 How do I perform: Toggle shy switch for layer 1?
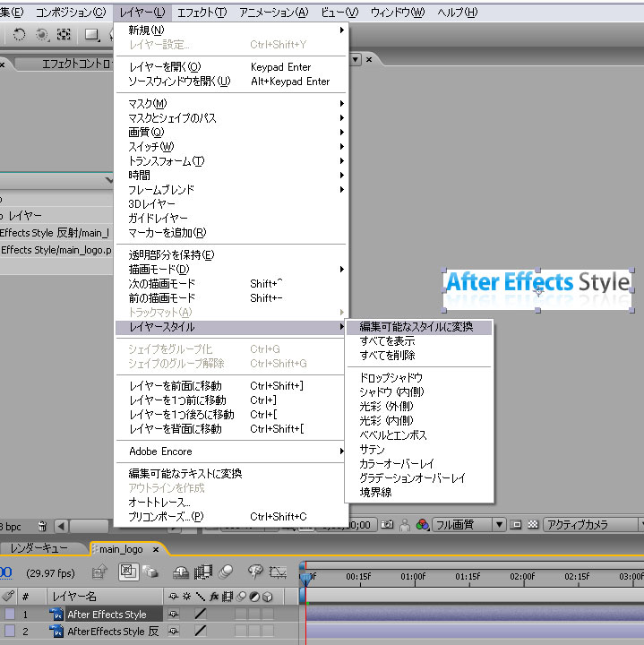click(x=174, y=614)
